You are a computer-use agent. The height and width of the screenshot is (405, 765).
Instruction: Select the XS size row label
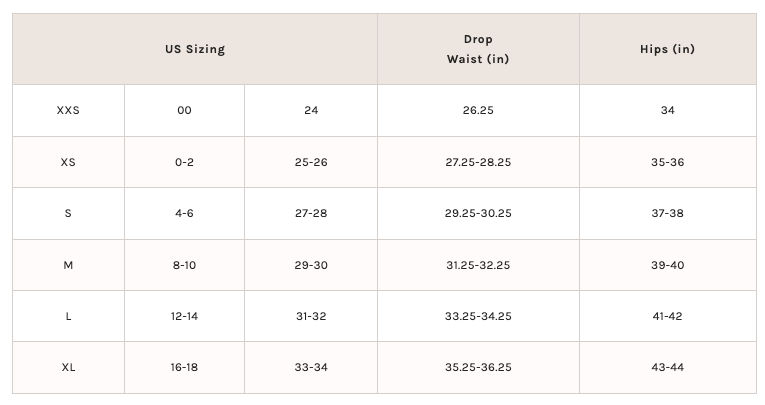pos(68,162)
